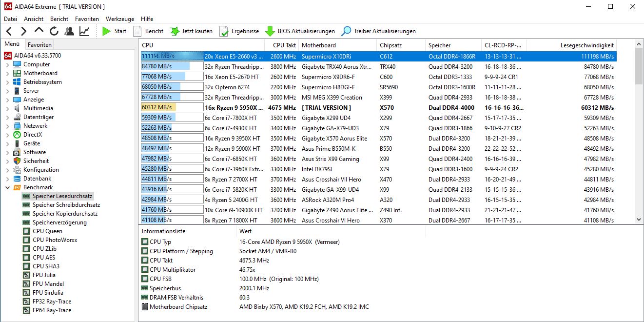Collapse the Benchmark tree node
Image resolution: width=644 pixels, height=322 pixels.
pyautogui.click(x=8, y=187)
